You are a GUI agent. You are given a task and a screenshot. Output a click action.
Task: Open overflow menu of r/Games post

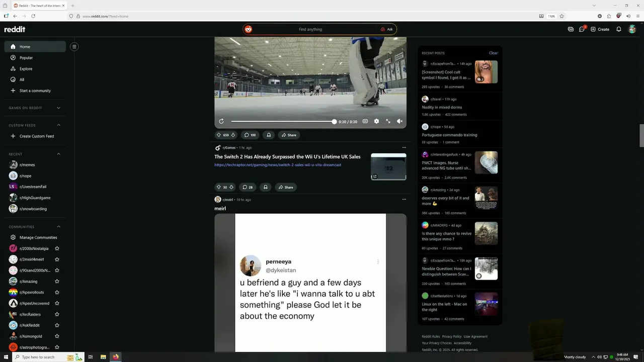coord(404,148)
